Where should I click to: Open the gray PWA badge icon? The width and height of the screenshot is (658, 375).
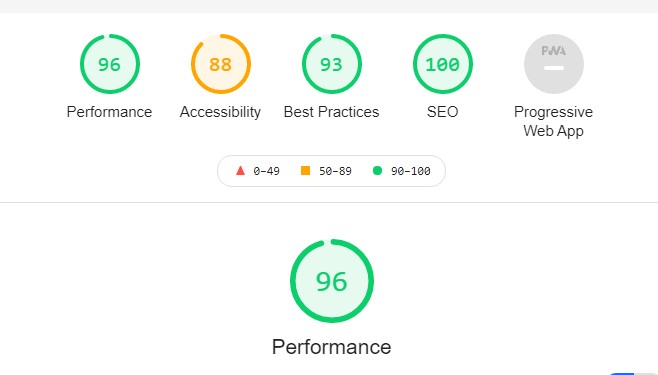point(554,64)
